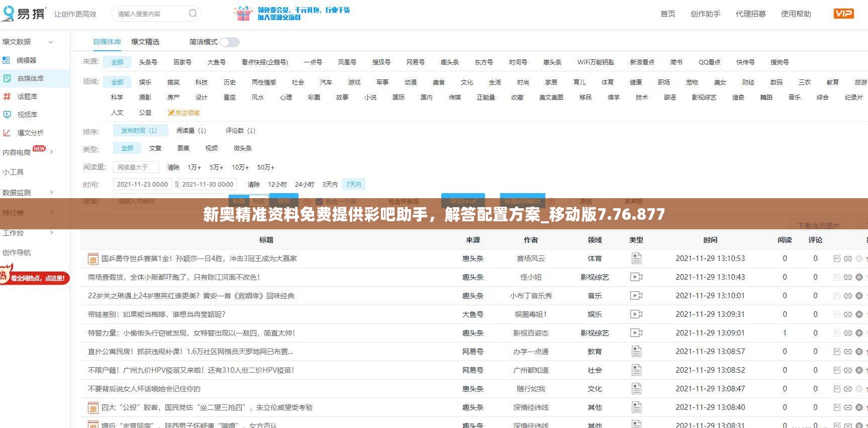Viewport: 868px width, 428px height.
Task: Click the 阅读 column header
Action: point(785,240)
